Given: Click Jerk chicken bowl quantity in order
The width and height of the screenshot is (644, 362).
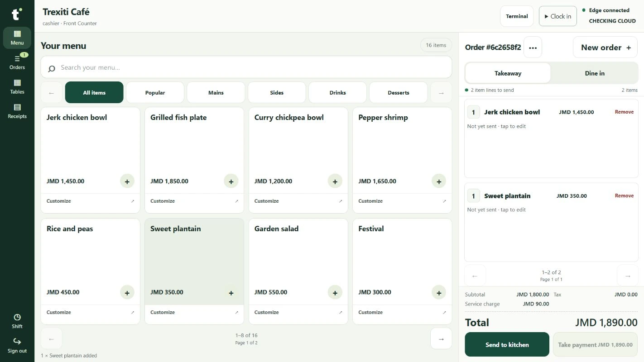Looking at the screenshot, I should pyautogui.click(x=473, y=112).
